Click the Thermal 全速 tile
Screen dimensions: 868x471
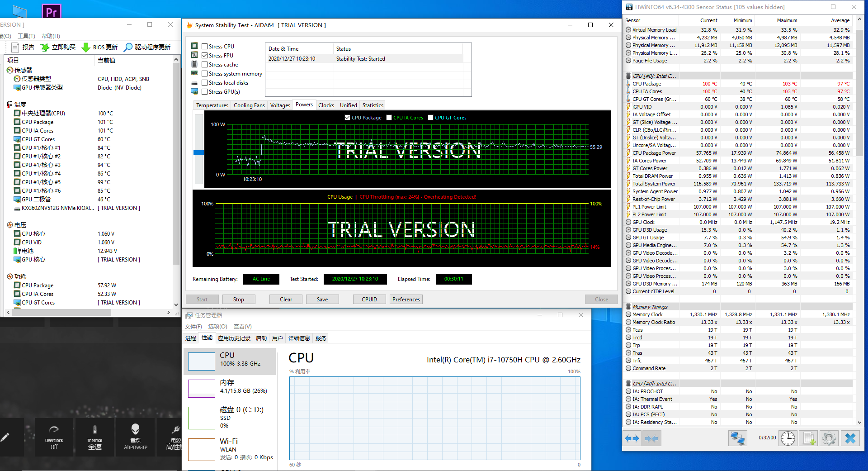pos(95,437)
